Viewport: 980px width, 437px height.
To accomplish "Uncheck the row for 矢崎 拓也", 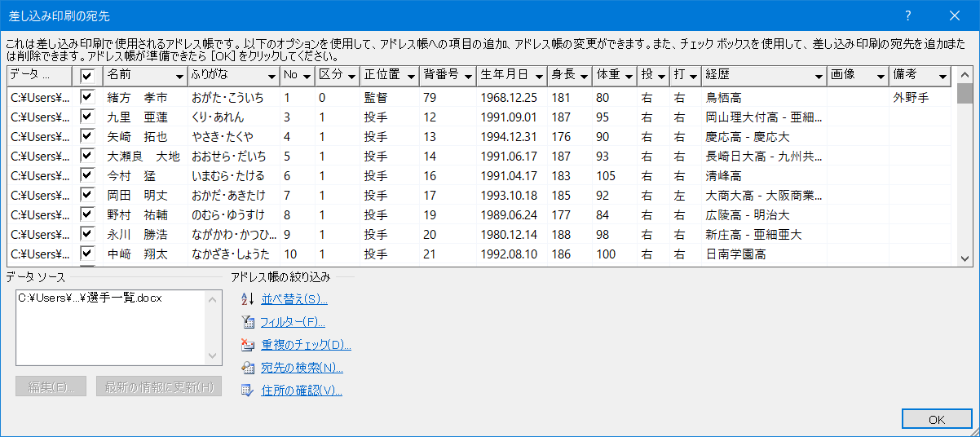I will tap(87, 136).
